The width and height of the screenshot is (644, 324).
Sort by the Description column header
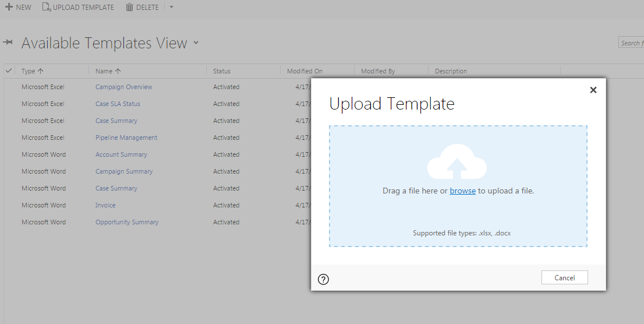[x=451, y=71]
